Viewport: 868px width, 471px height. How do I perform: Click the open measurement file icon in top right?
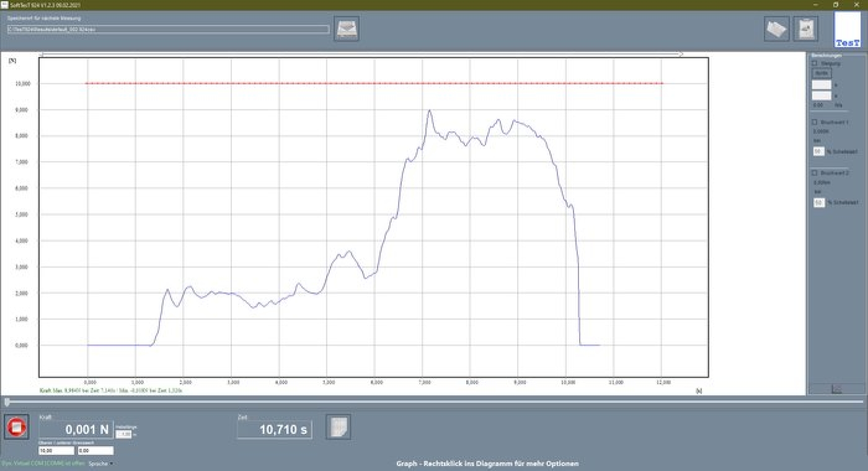[x=776, y=29]
